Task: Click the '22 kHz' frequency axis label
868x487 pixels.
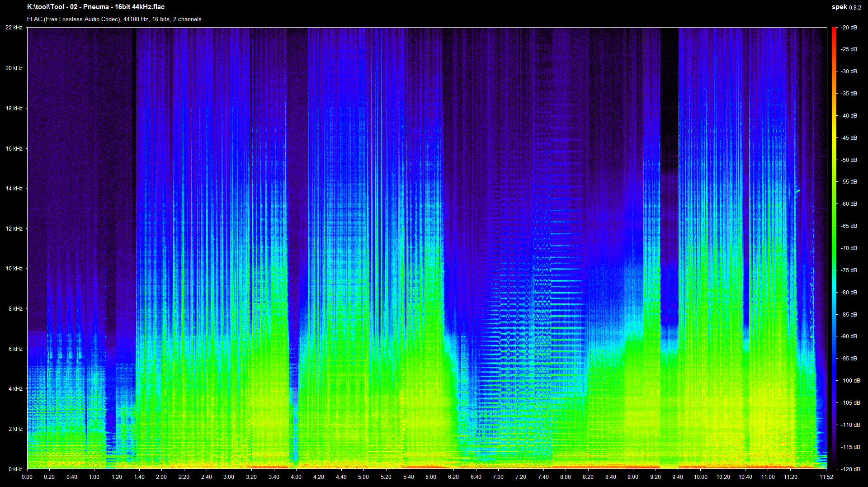Action: [14, 28]
